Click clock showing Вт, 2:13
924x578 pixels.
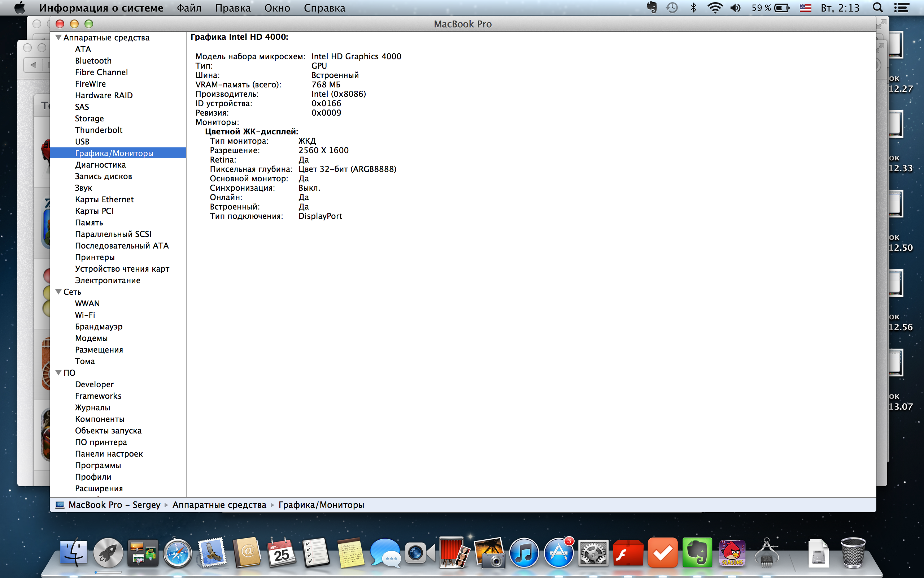(840, 8)
